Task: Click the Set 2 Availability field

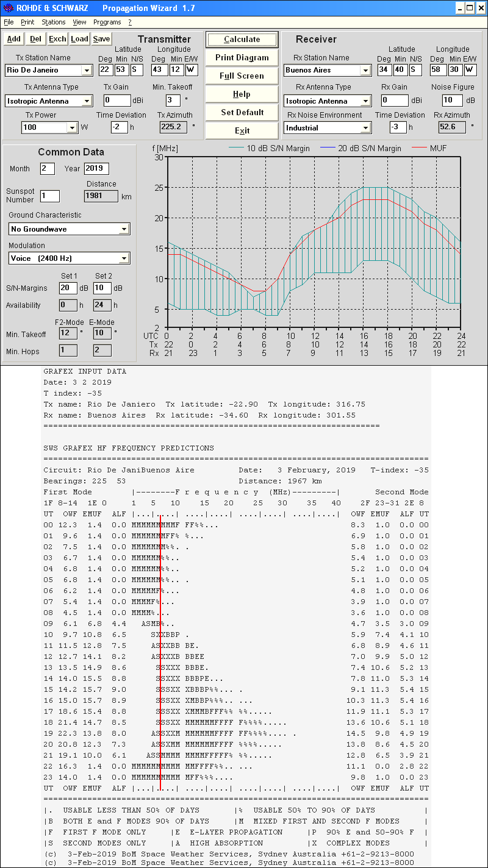Action: coord(102,305)
